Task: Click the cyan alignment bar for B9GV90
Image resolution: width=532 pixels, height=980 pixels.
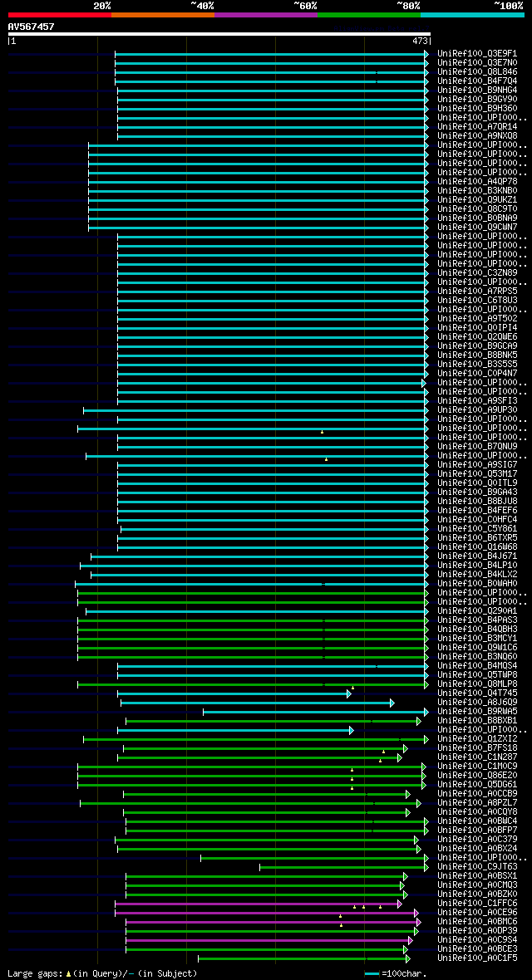Action: 273,100
